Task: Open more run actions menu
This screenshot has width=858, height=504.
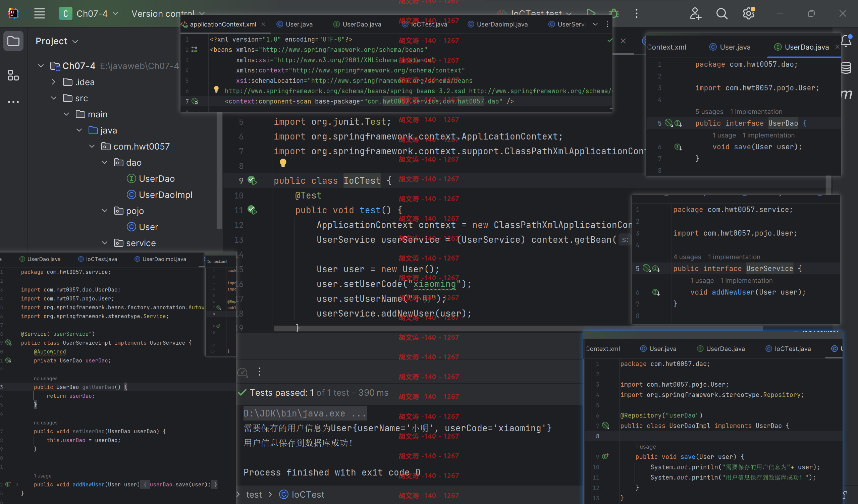Action: click(636, 14)
